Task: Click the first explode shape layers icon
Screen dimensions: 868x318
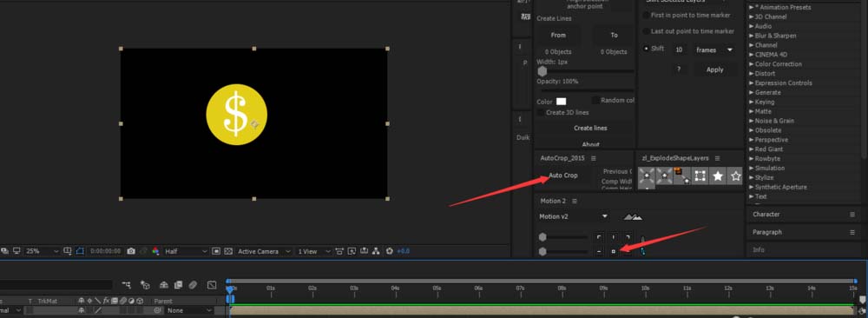Action: (647, 176)
